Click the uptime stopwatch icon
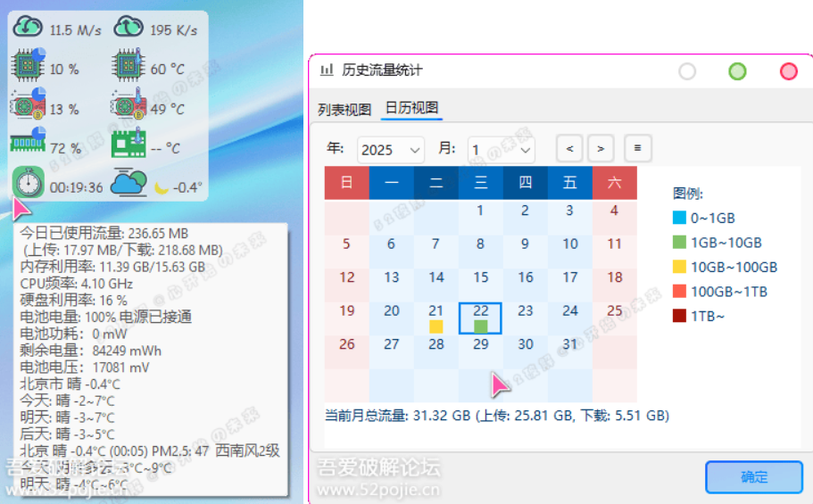813x504 pixels. pos(28,182)
